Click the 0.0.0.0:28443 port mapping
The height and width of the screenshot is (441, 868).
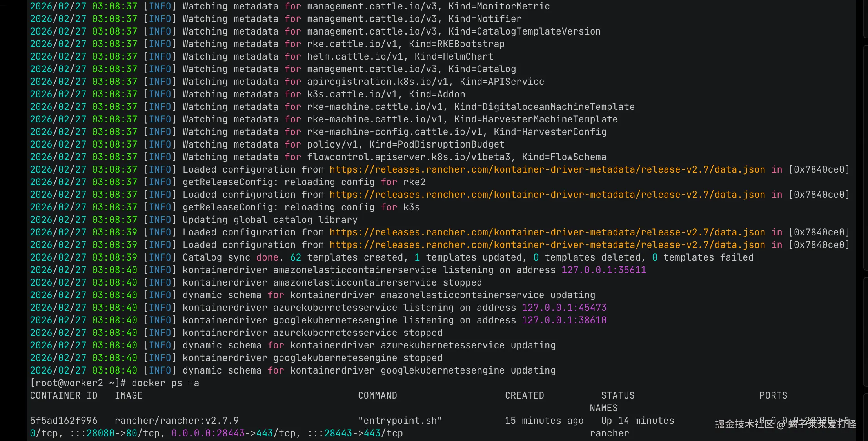coord(208,433)
